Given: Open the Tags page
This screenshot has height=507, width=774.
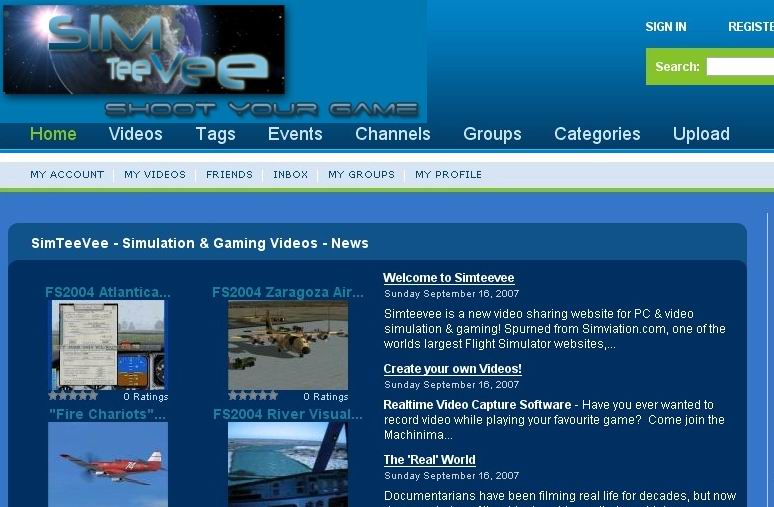Looking at the screenshot, I should [x=216, y=134].
